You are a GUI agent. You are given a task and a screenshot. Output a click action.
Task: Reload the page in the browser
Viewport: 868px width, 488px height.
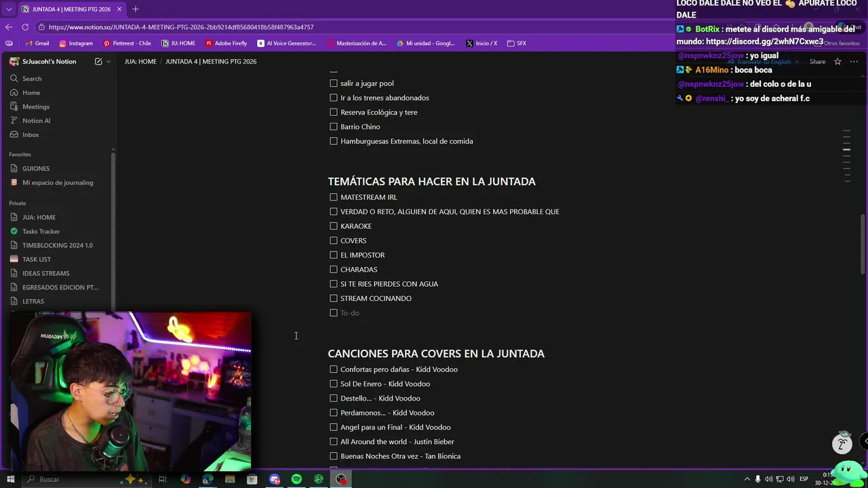pos(25,27)
